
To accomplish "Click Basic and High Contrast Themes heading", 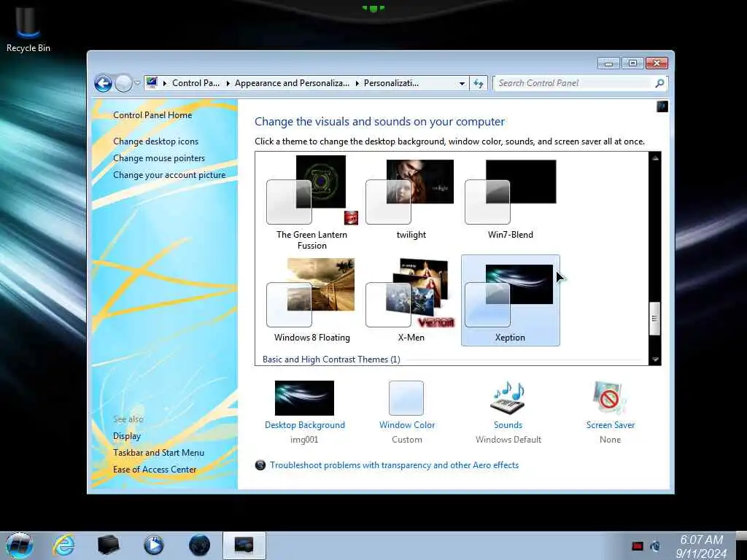I will click(331, 359).
